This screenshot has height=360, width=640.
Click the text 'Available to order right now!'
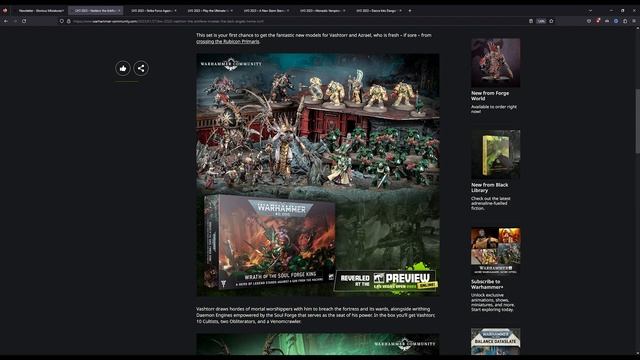[x=493, y=109]
